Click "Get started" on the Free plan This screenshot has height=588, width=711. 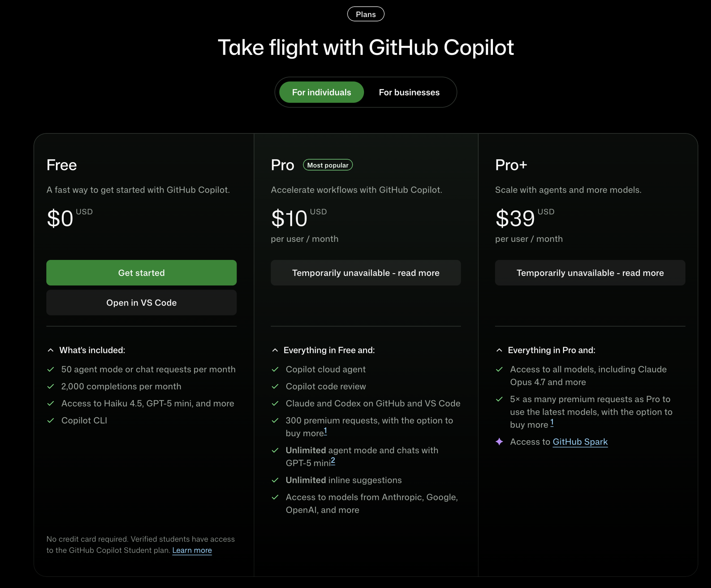click(x=141, y=273)
